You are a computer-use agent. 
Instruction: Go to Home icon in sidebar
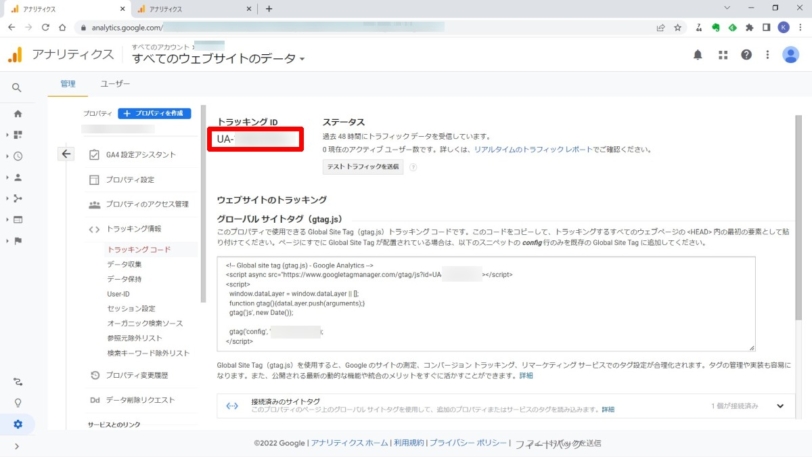click(18, 113)
